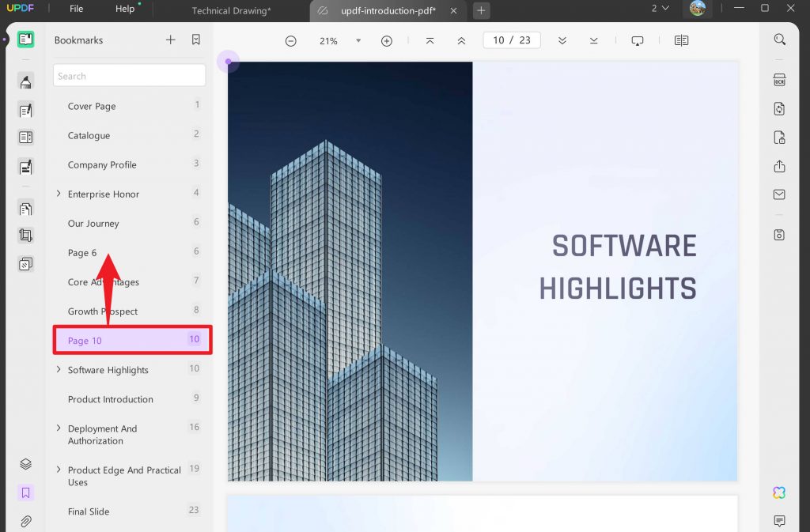Open the search magnifier in right toolbar
Image resolution: width=810 pixels, height=532 pixels.
click(x=780, y=40)
